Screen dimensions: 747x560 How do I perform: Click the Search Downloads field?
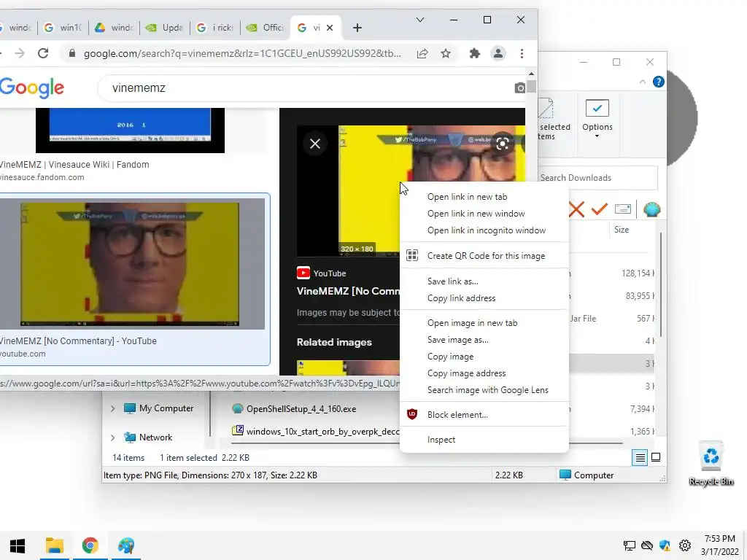598,178
